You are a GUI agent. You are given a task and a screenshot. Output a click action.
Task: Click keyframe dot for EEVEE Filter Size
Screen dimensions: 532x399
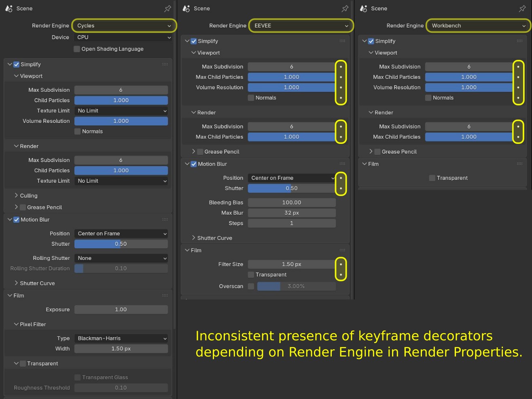click(341, 264)
